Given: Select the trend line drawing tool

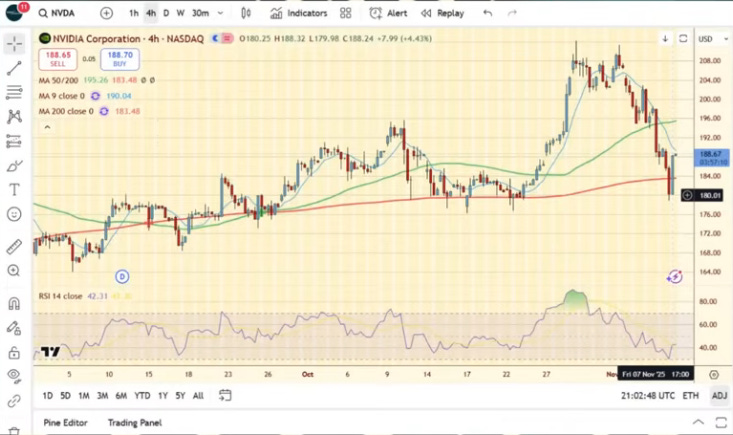Looking at the screenshot, I should pos(14,68).
